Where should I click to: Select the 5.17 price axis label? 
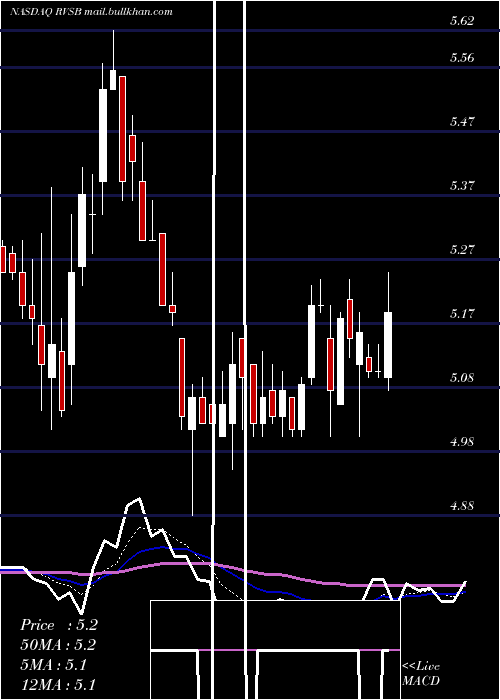(462, 313)
